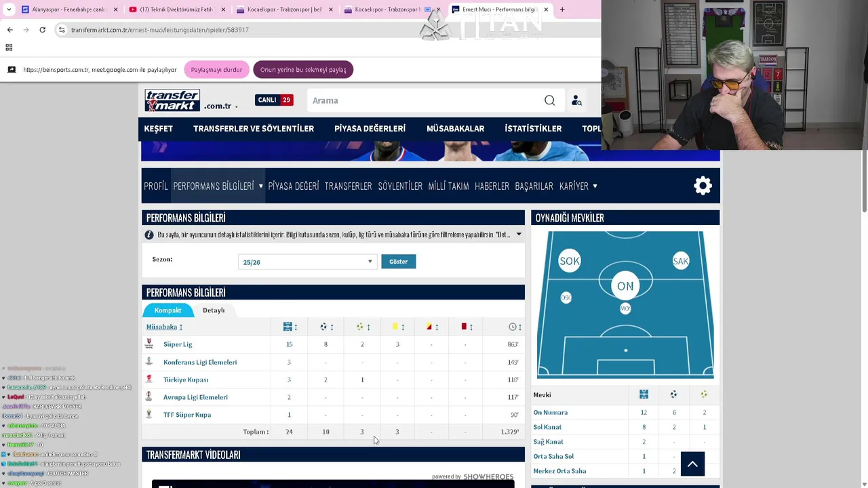The width and height of the screenshot is (868, 488).
Task: Click the Arama search input field
Action: [424, 100]
